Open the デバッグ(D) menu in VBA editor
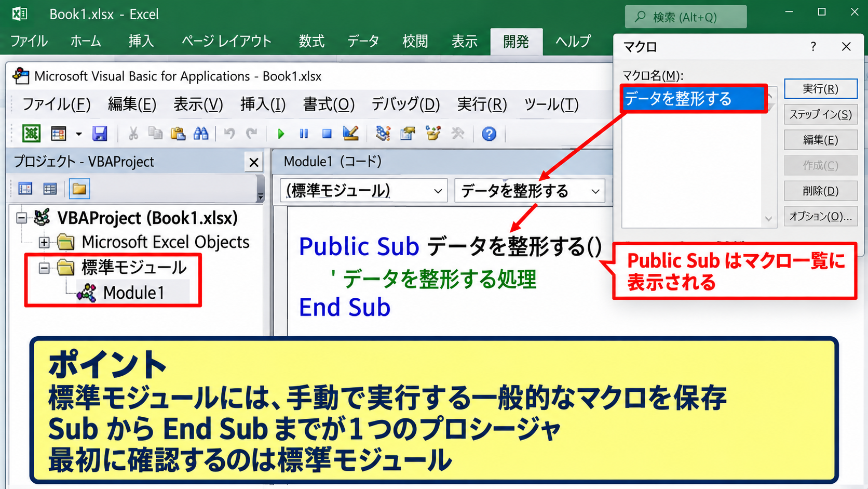 point(405,104)
